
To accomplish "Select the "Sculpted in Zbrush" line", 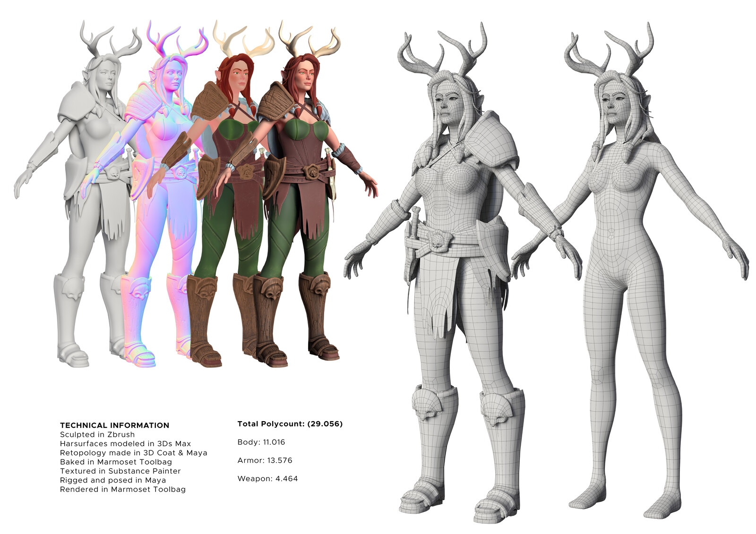I will click(97, 434).
